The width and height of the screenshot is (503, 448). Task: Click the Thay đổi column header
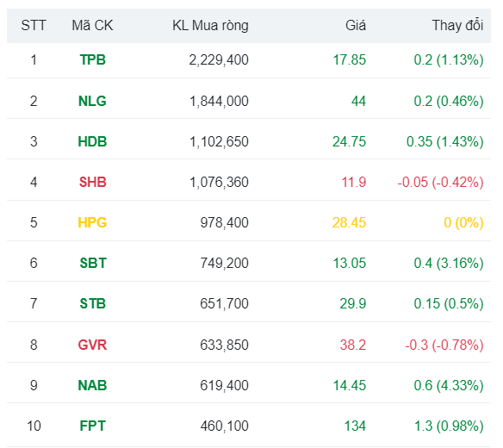(457, 25)
